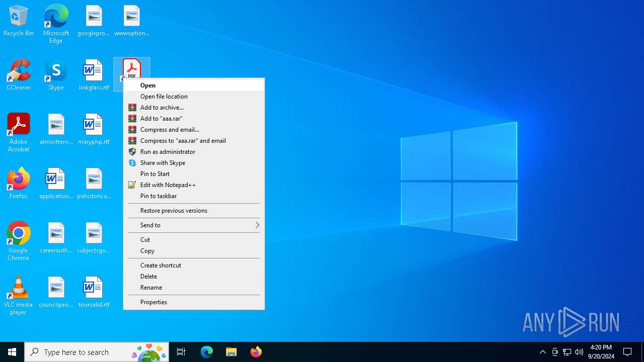Choose Compress to "aaa.rar" and email

click(x=194, y=141)
